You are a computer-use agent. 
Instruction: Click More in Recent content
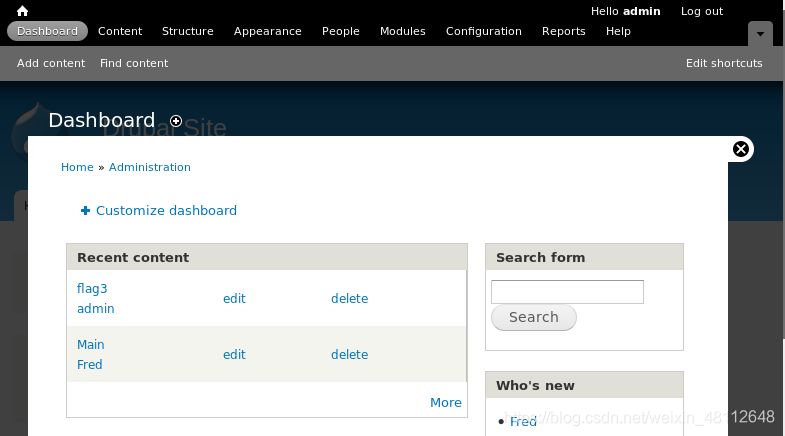point(446,403)
